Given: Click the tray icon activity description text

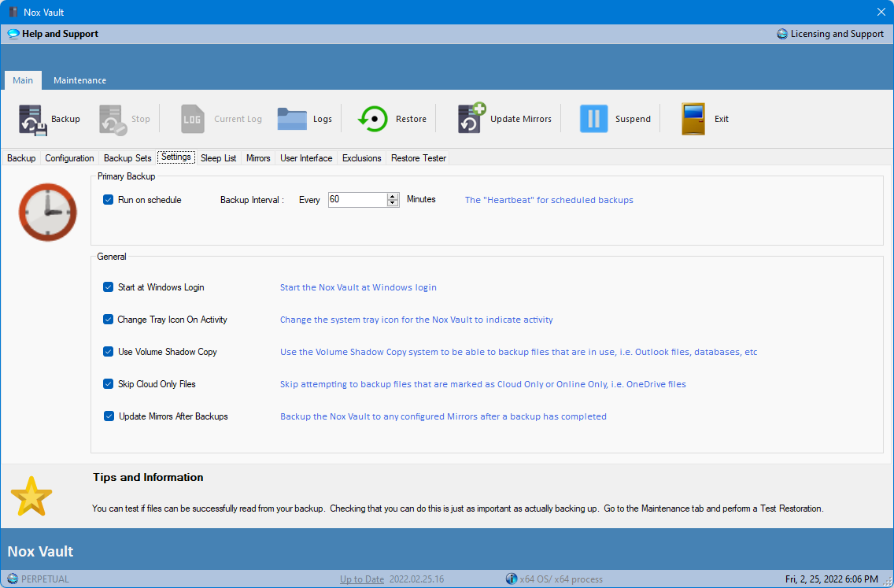Looking at the screenshot, I should (416, 320).
